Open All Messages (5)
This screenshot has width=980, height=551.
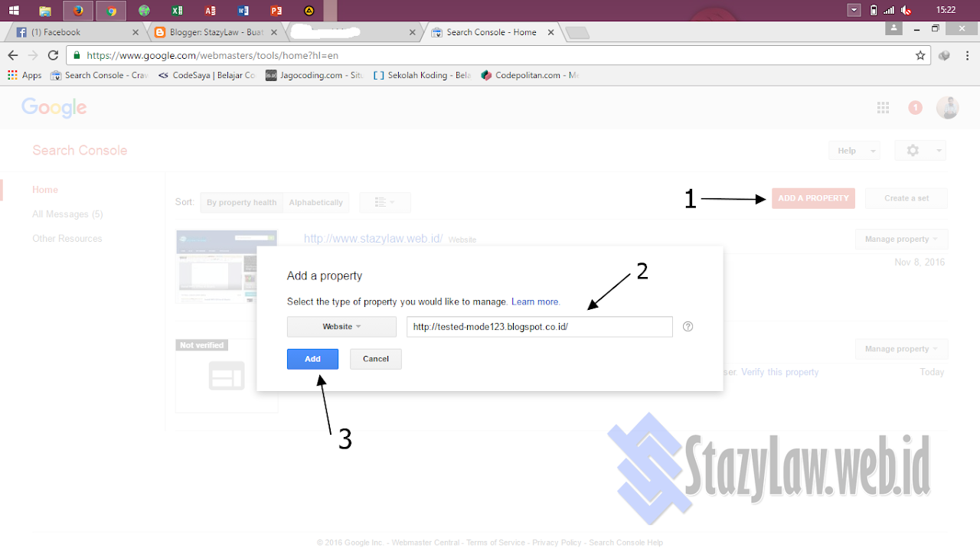point(67,214)
